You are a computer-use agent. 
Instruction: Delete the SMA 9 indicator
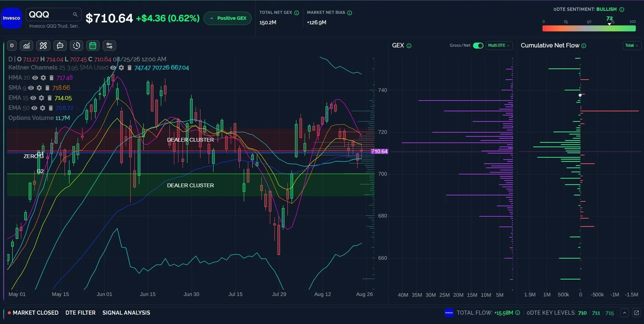47,88
